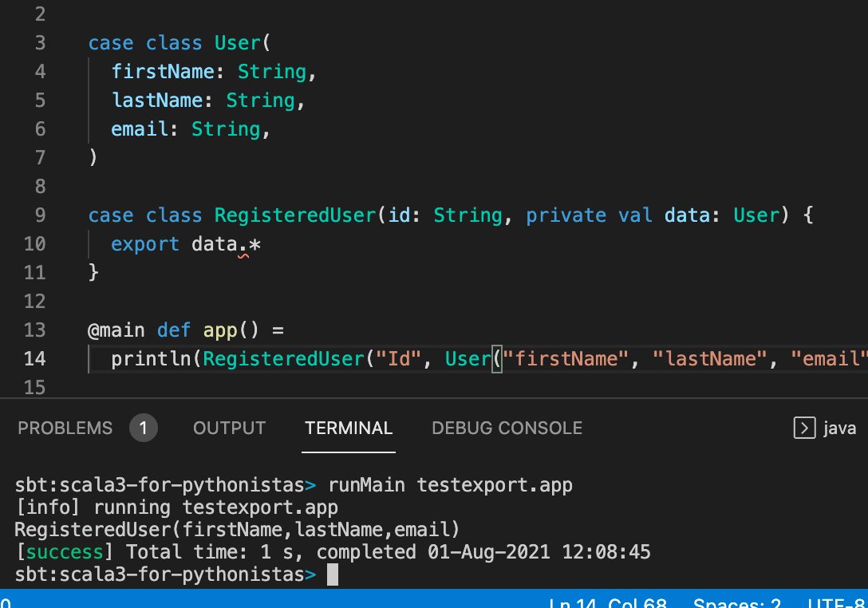This screenshot has width=868, height=608.
Task: Click the green 'success' text in terminal
Action: (x=64, y=551)
